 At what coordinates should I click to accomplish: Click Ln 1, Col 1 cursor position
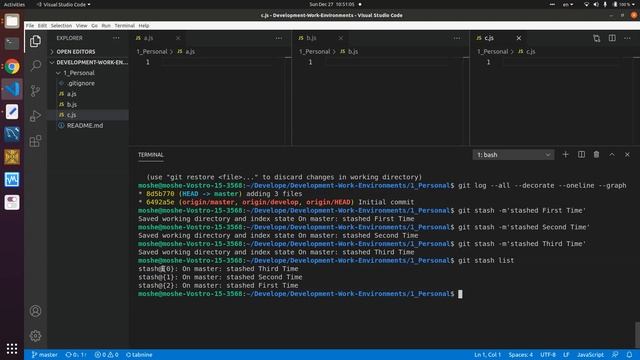487,355
